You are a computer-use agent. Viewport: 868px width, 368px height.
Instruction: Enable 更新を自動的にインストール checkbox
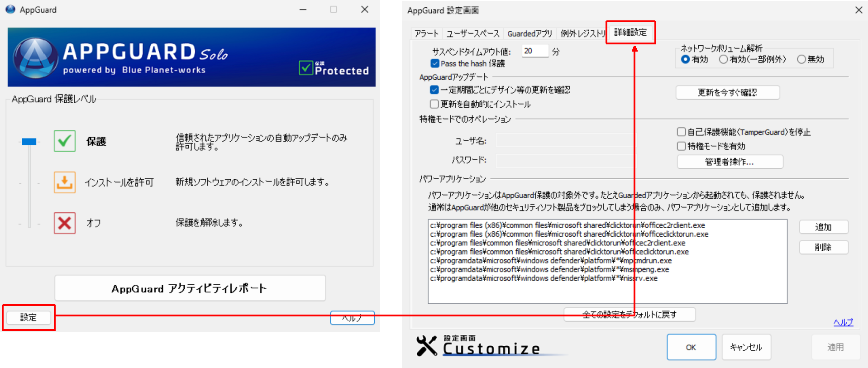click(x=434, y=104)
